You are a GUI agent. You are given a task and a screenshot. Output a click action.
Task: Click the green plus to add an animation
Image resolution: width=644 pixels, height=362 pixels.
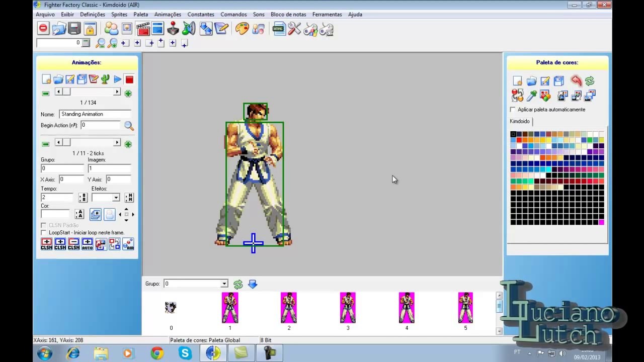coord(128,94)
